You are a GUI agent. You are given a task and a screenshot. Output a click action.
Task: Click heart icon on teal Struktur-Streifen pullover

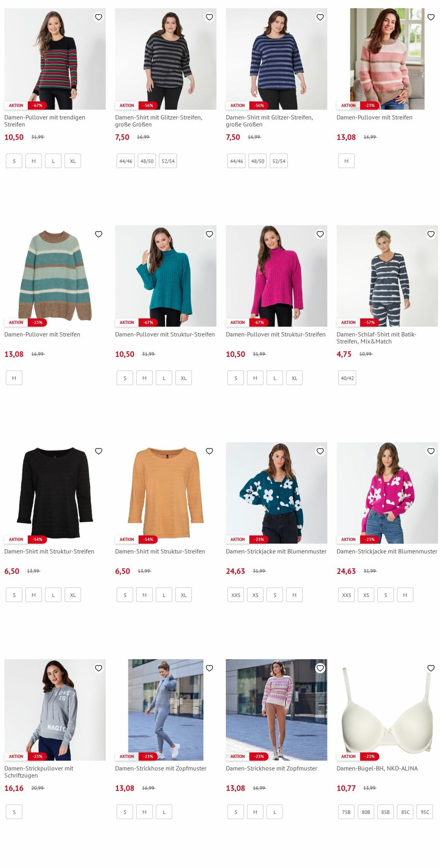(x=209, y=234)
